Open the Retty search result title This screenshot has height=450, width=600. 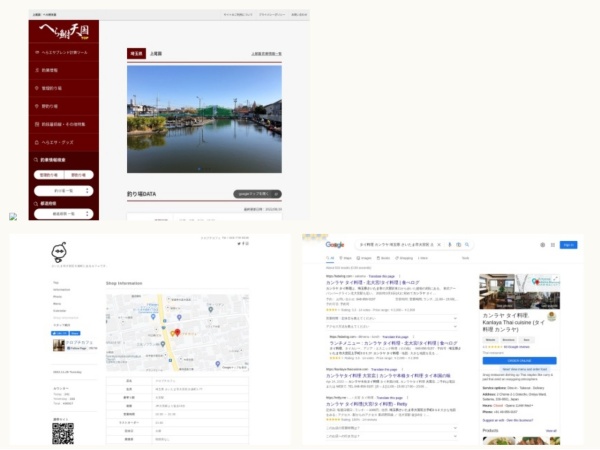pos(367,404)
